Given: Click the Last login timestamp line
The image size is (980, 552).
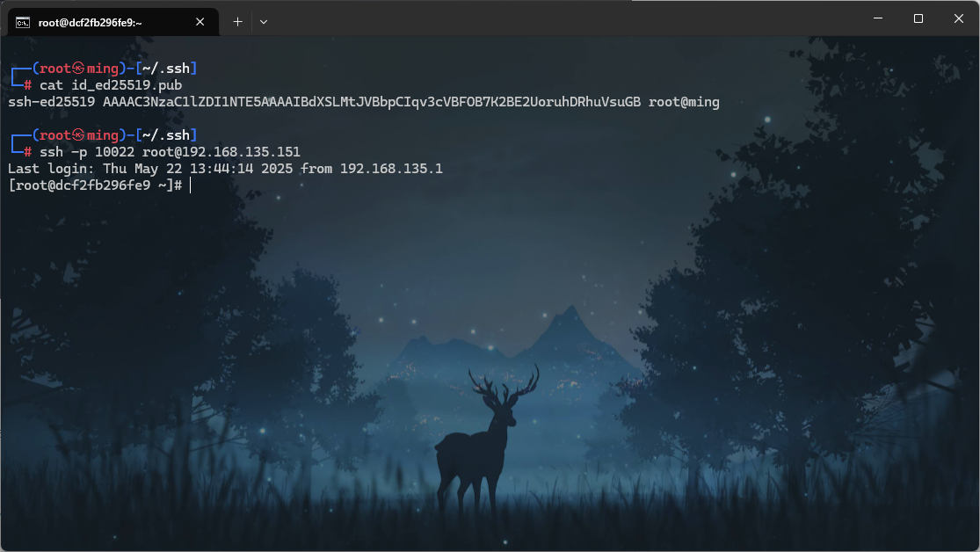Looking at the screenshot, I should coord(224,169).
